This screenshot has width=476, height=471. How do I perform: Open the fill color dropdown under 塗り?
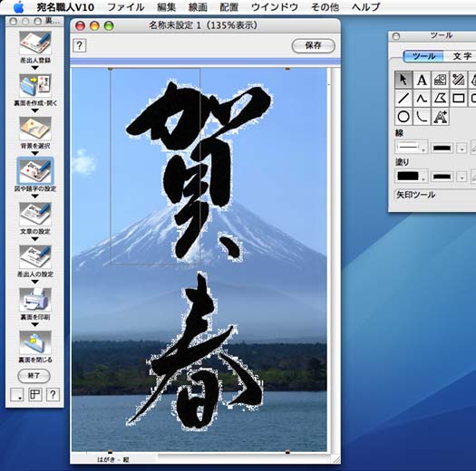412,177
